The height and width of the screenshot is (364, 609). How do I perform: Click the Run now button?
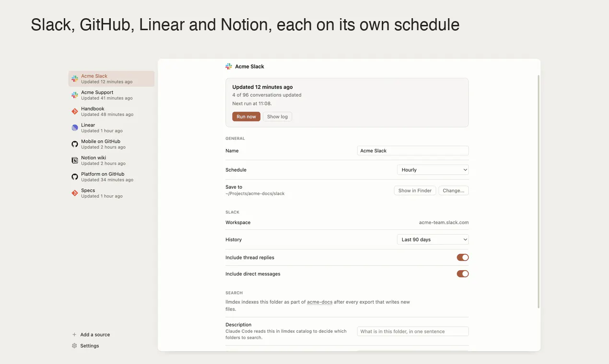tap(246, 116)
